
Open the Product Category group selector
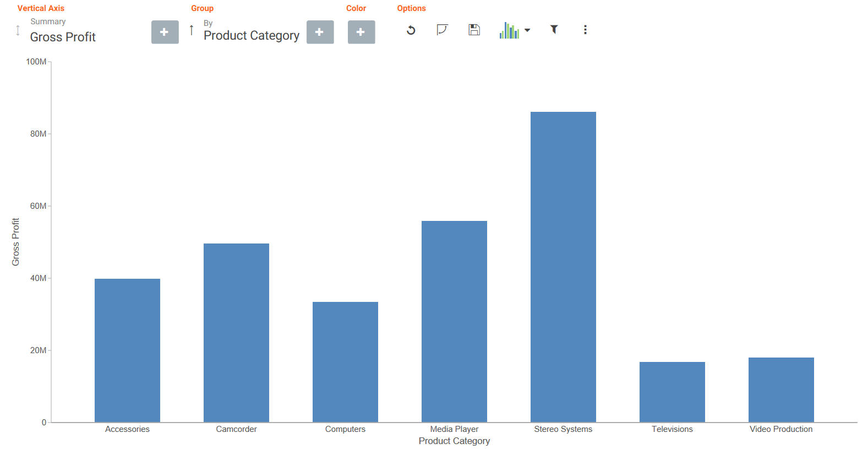tap(252, 35)
